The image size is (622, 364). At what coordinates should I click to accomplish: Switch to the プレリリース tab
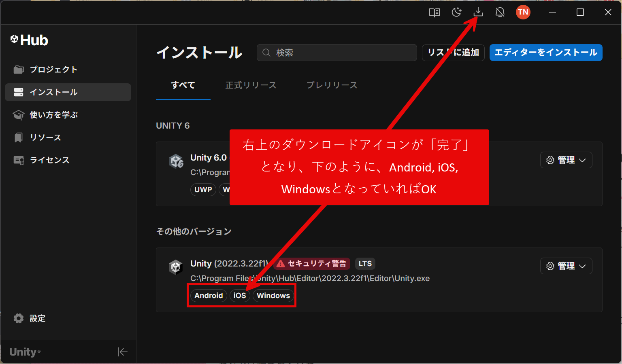click(332, 85)
